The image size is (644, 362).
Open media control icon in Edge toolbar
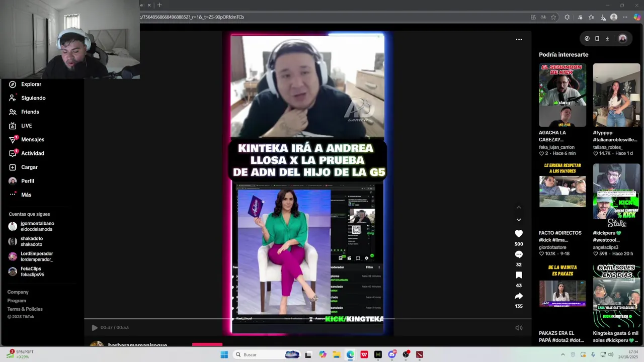coord(580,17)
